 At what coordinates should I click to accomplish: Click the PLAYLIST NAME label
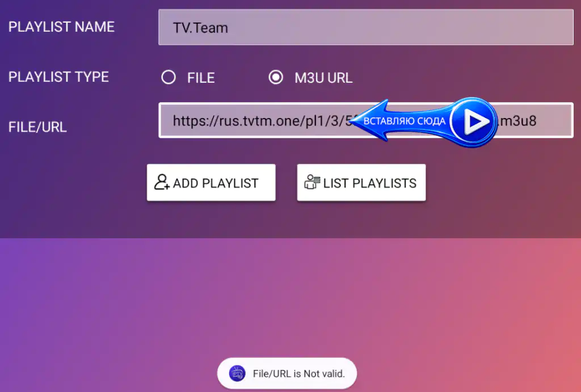pos(61,27)
